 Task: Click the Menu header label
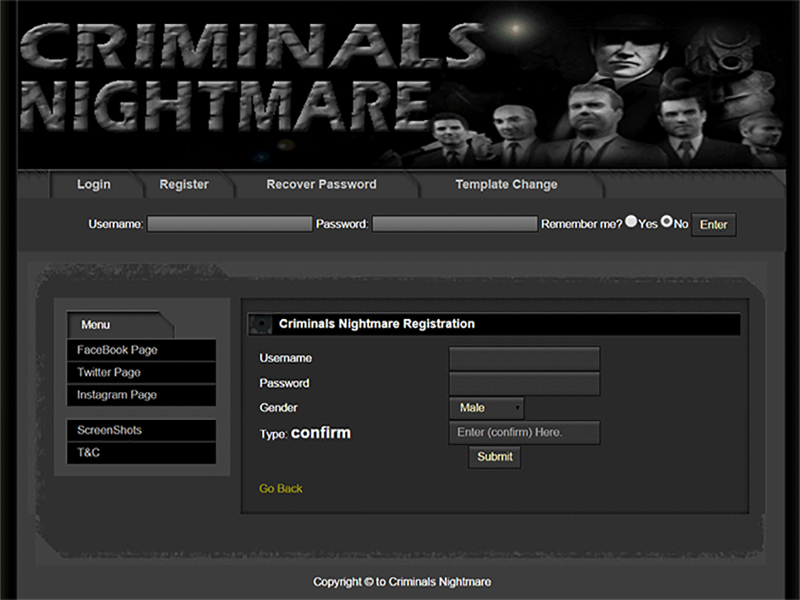(95, 325)
